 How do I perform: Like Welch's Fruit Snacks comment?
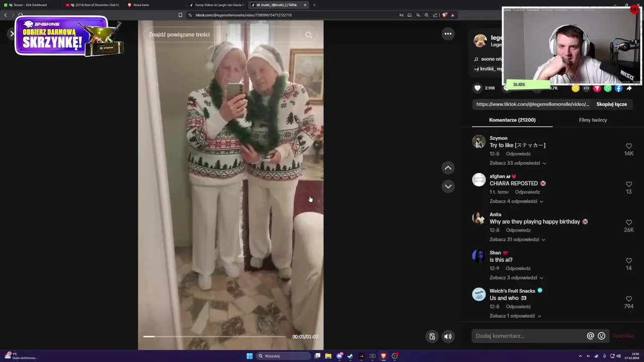(x=629, y=299)
